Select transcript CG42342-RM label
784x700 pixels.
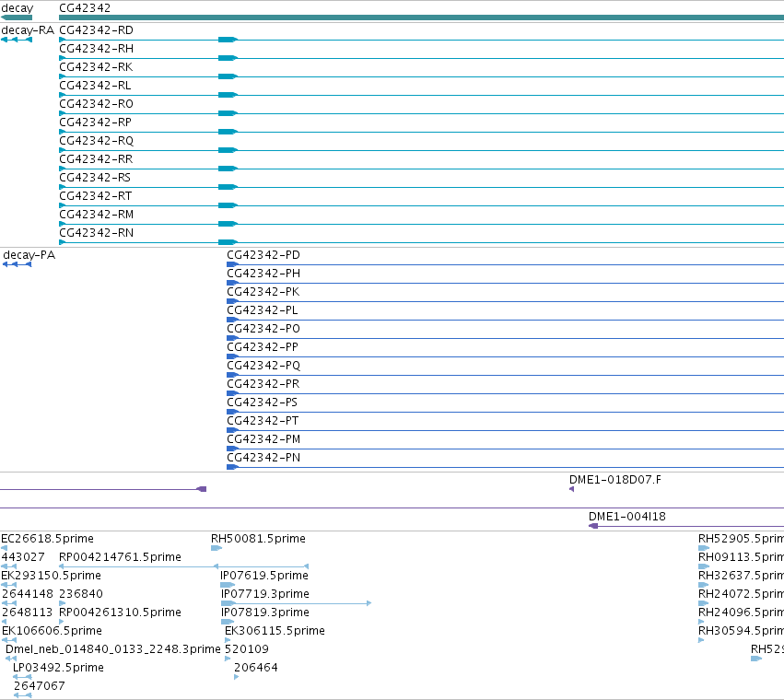pos(97,215)
